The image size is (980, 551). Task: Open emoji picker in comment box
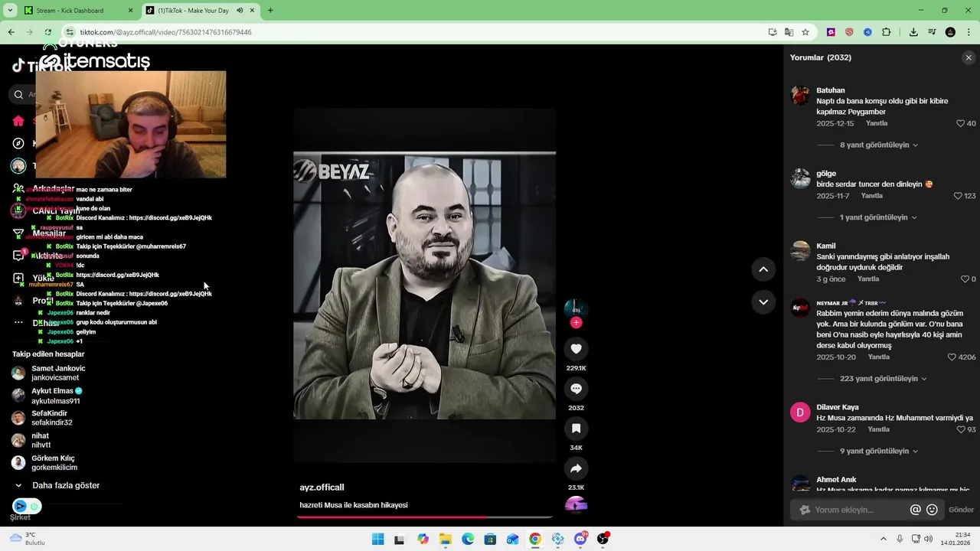[x=932, y=510]
